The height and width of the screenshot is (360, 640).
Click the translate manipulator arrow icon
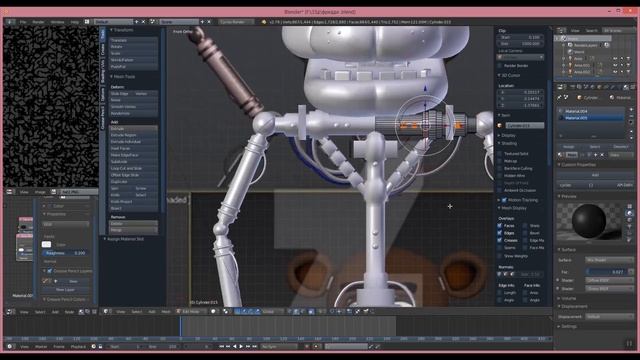[244, 311]
